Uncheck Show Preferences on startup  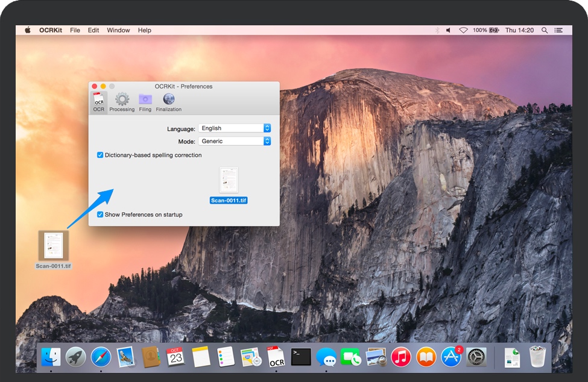click(x=100, y=214)
